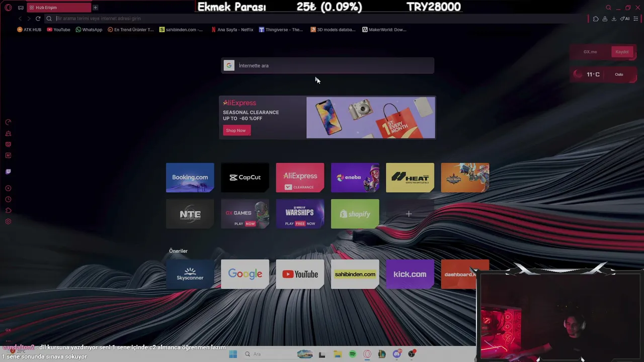
Task: Open the Easy Setup sliders icon
Action: coord(636,19)
